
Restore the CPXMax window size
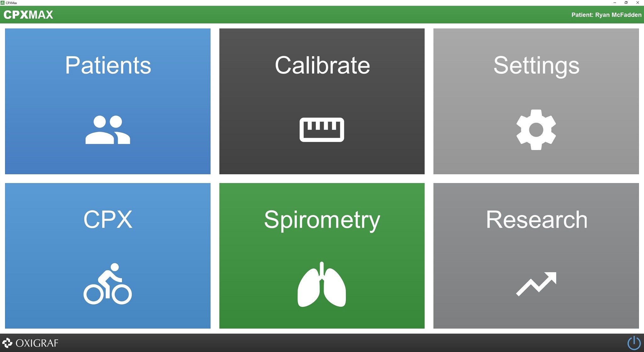(x=626, y=3)
